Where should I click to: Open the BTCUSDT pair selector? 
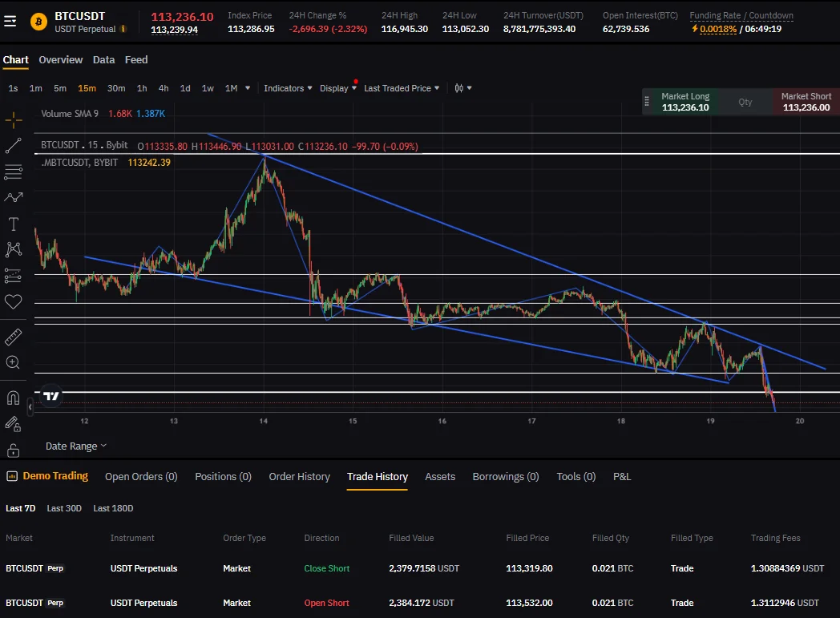pos(80,16)
